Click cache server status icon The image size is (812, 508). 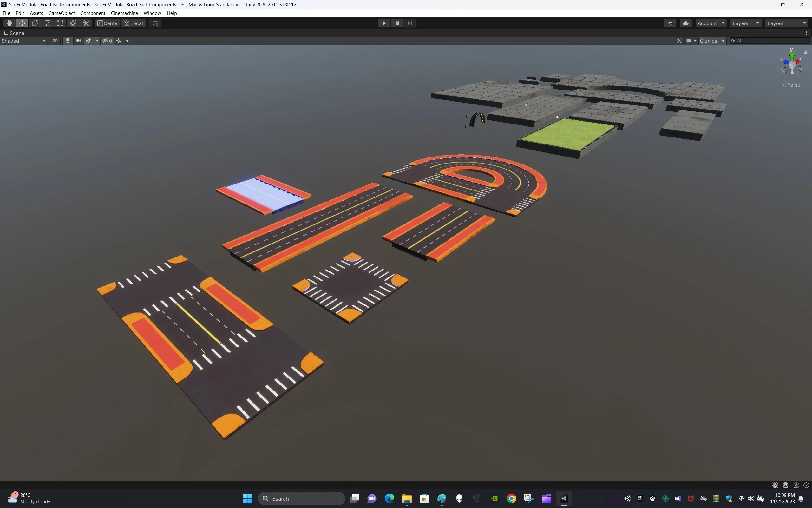[785, 485]
